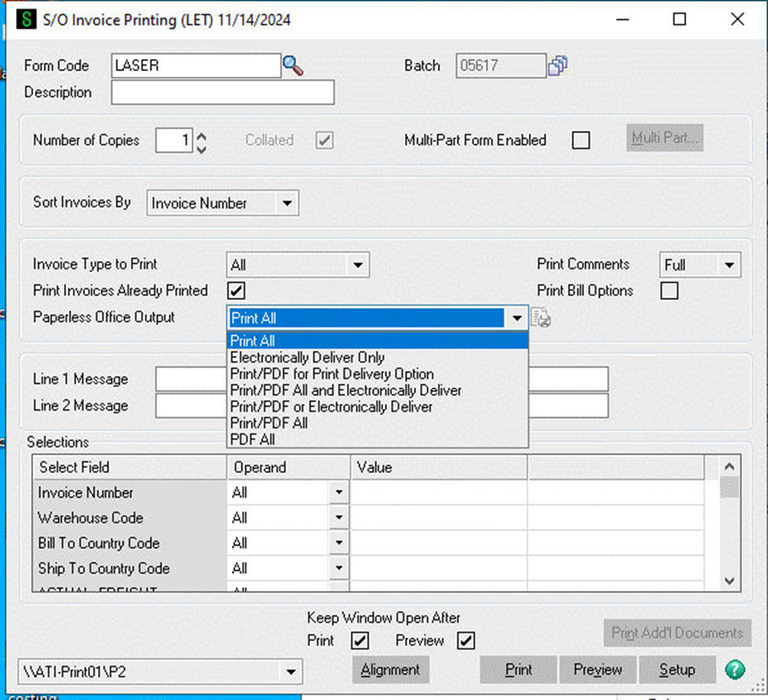768x700 pixels.
Task: Select 'Electronically Deliver Only' from list
Action: pos(307,357)
